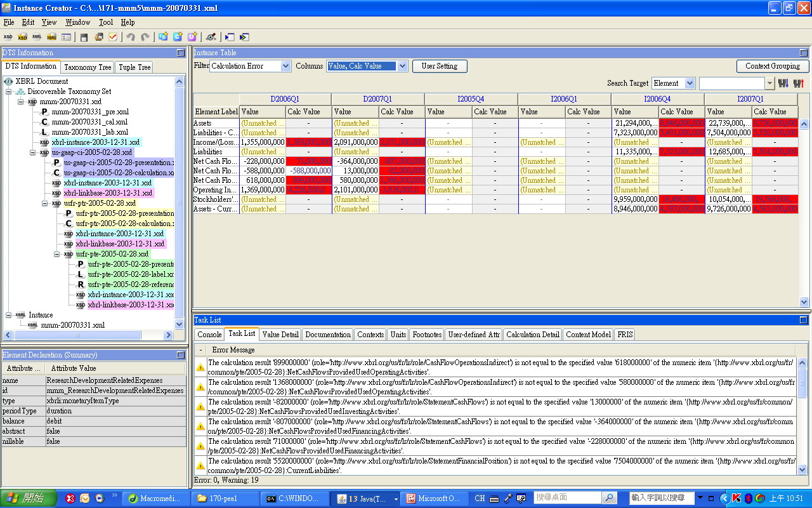Open the Help menu
812x508 pixels.
tap(128, 22)
